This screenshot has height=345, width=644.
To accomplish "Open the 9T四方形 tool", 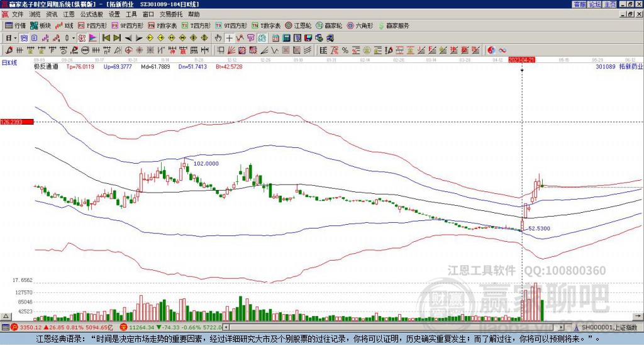I will pyautogui.click(x=231, y=25).
